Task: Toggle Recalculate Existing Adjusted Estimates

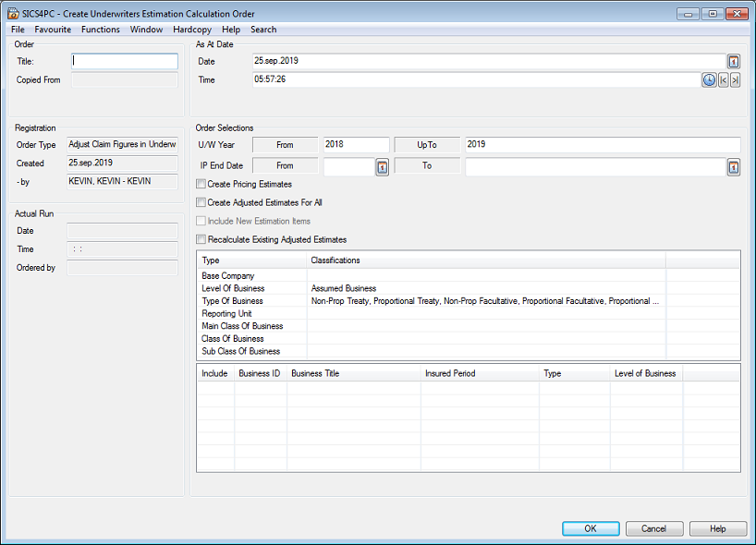Action: [x=200, y=239]
